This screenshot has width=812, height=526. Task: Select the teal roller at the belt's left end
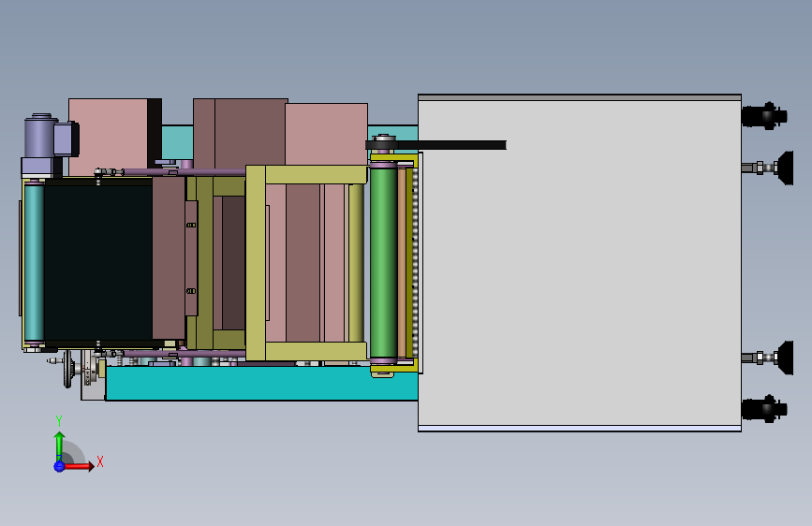tap(34, 263)
